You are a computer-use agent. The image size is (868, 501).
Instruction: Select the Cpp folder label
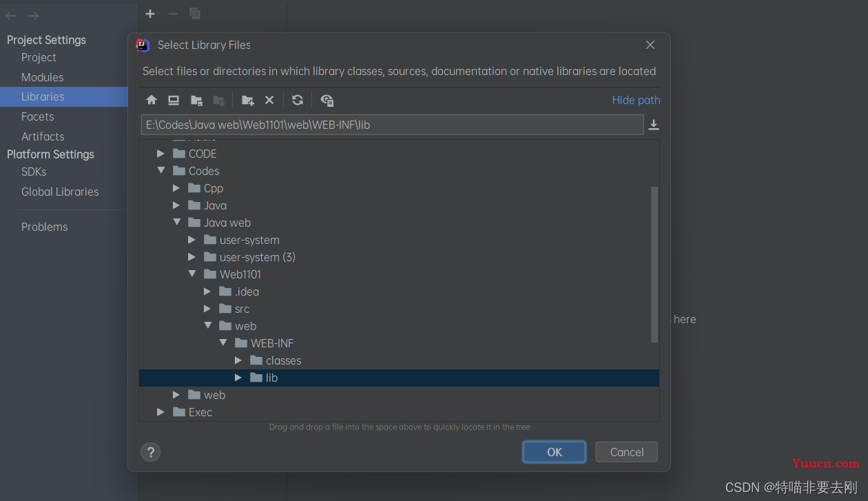pos(214,188)
